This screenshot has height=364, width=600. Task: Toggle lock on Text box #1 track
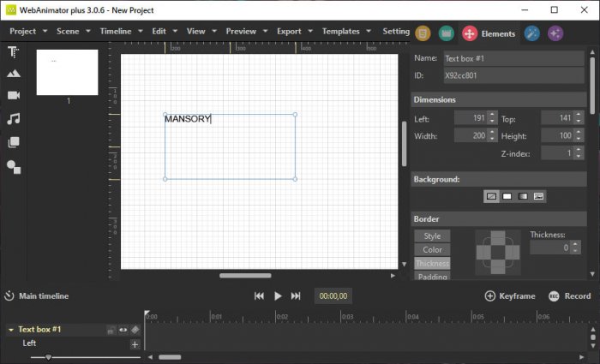pos(111,330)
